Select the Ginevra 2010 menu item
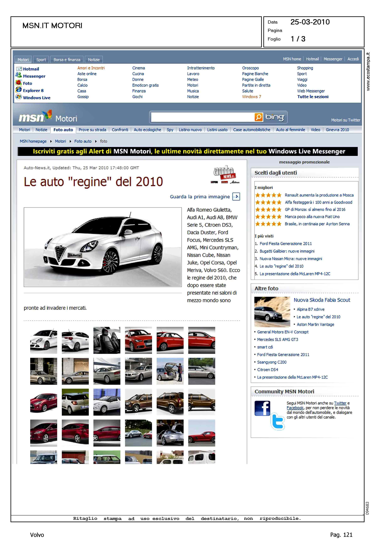The height and width of the screenshot is (550, 392). 337,130
